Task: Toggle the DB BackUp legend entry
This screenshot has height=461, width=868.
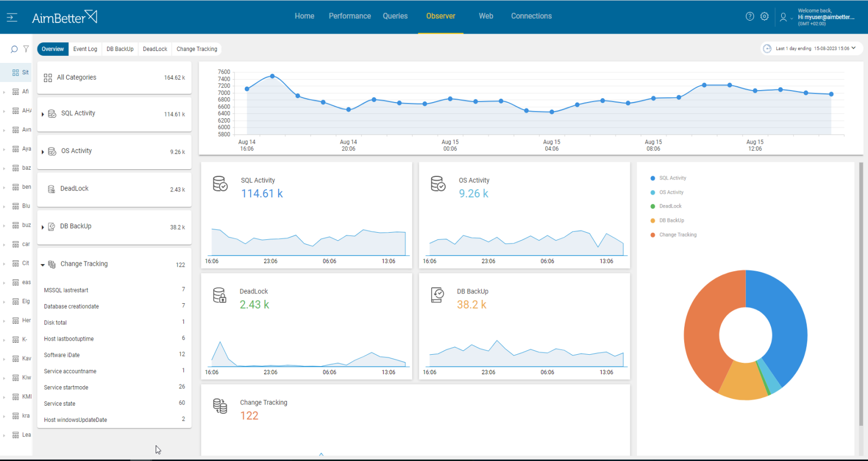Action: [x=671, y=220]
